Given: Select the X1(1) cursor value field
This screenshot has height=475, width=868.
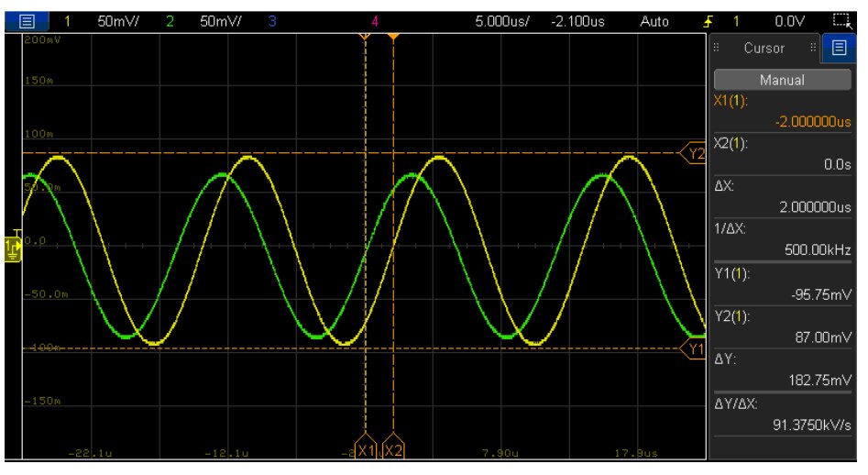Looking at the screenshot, I should click(x=782, y=111).
